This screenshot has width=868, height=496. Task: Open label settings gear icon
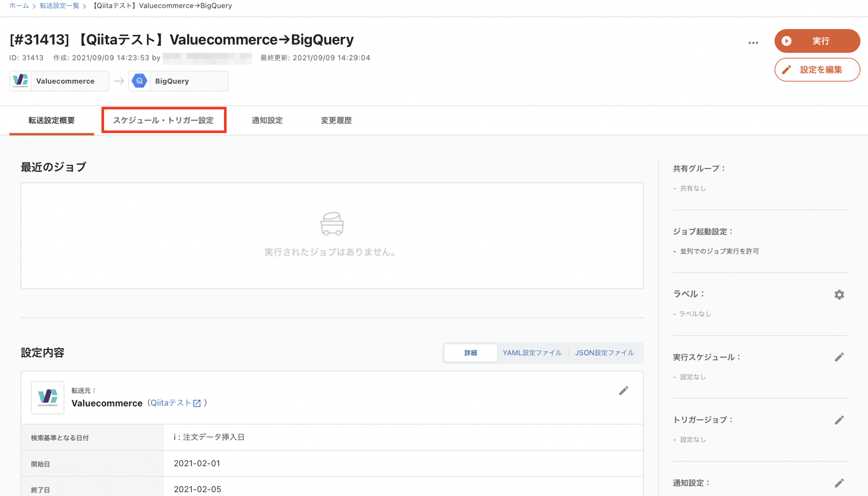click(x=839, y=295)
